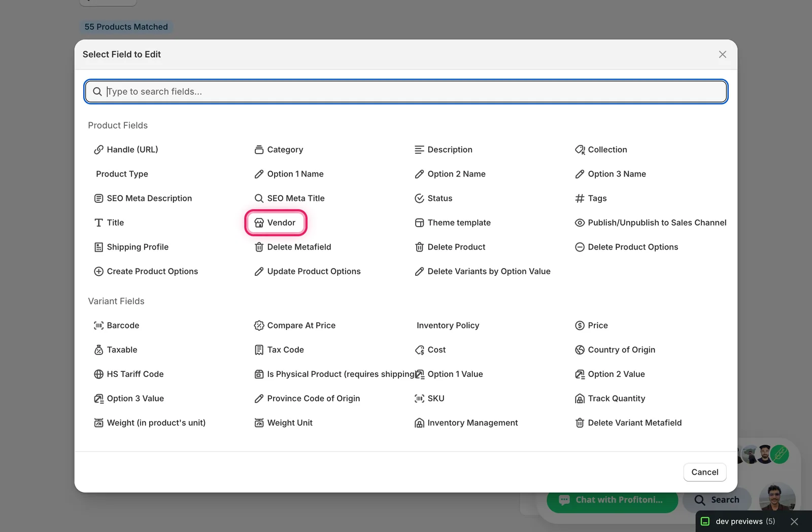Viewport: 812px width, 532px height.
Task: Click the storefront icon beside Vendor
Action: [x=259, y=223]
